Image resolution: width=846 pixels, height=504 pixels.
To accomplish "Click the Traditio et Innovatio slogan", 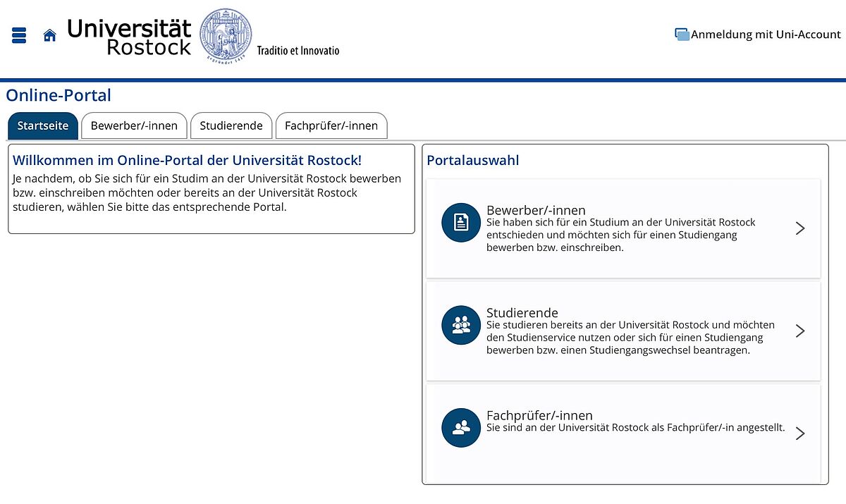I will tap(298, 51).
